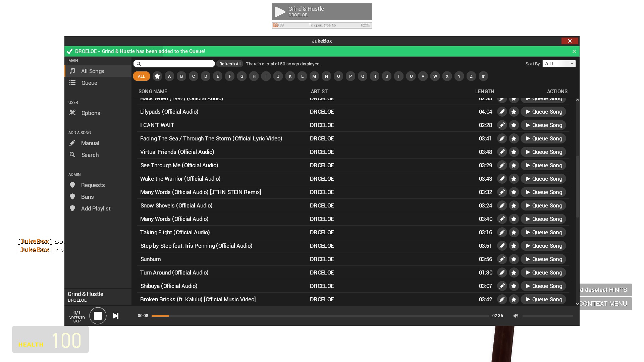This screenshot has width=644, height=362.
Task: Click edit pencil for Virtual Friends row
Action: coord(502,152)
